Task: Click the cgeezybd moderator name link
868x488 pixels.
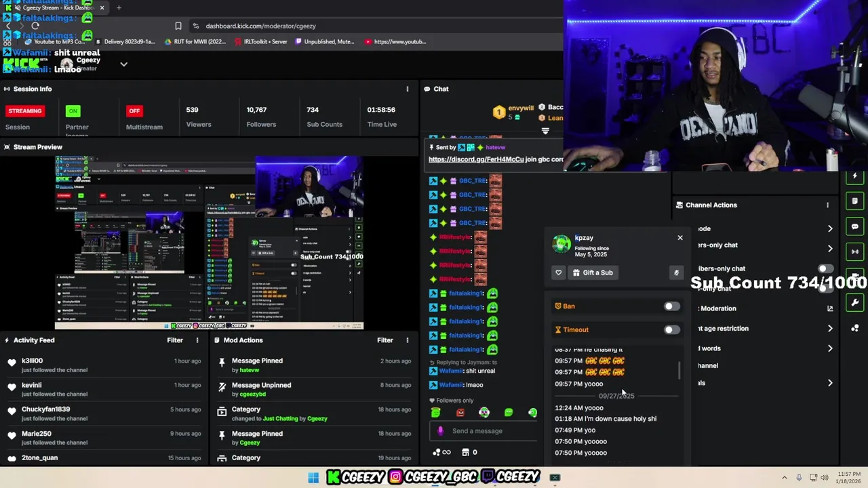Action: [252, 394]
